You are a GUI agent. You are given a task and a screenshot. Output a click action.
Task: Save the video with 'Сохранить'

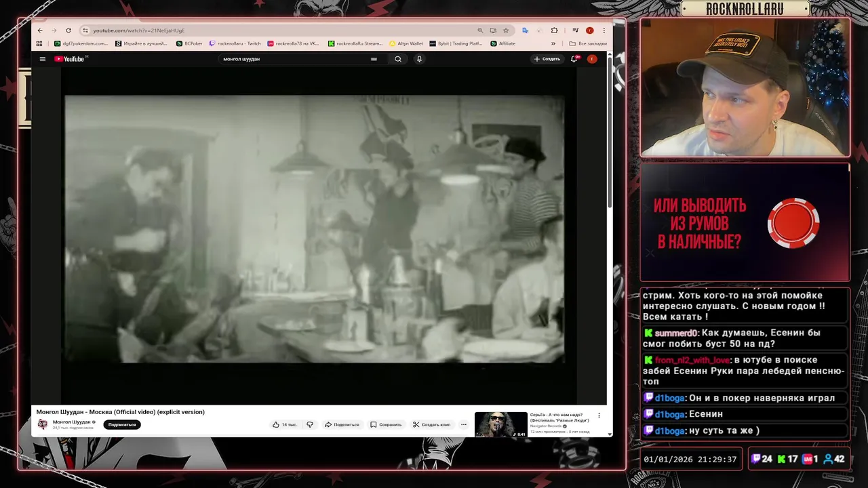386,424
